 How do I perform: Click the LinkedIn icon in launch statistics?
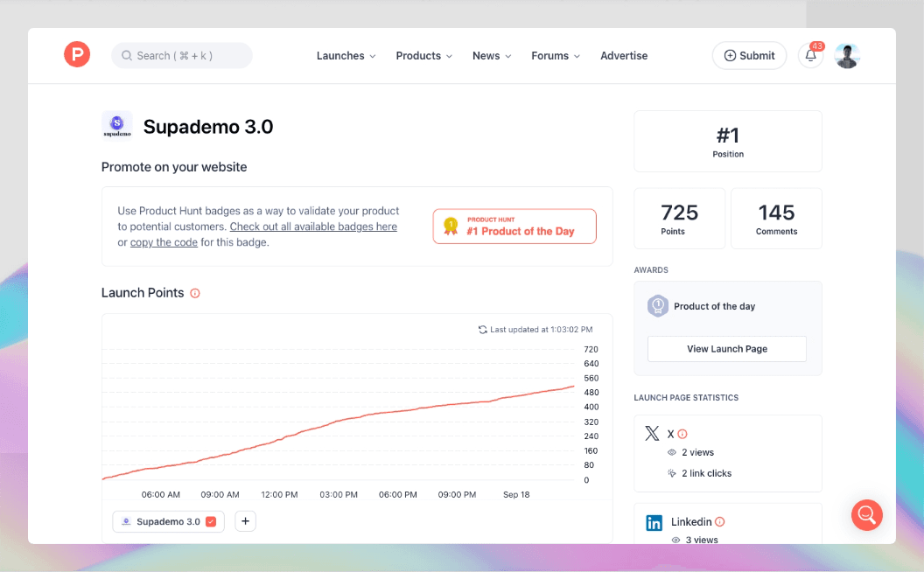tap(654, 522)
